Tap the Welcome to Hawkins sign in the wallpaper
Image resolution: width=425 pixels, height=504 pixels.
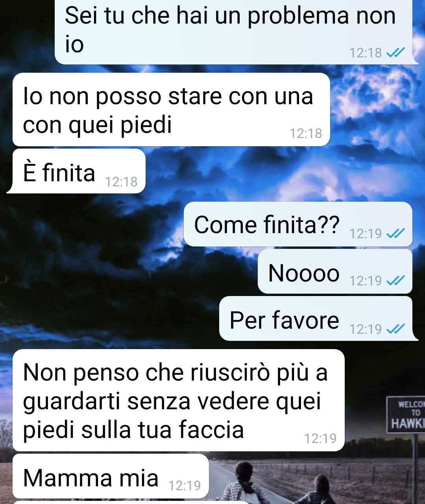click(406, 415)
